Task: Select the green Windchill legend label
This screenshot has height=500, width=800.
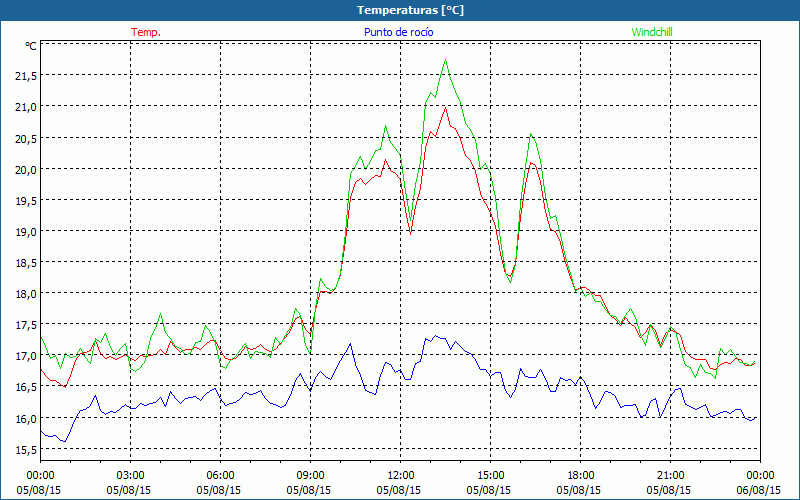Action: pyautogui.click(x=652, y=32)
